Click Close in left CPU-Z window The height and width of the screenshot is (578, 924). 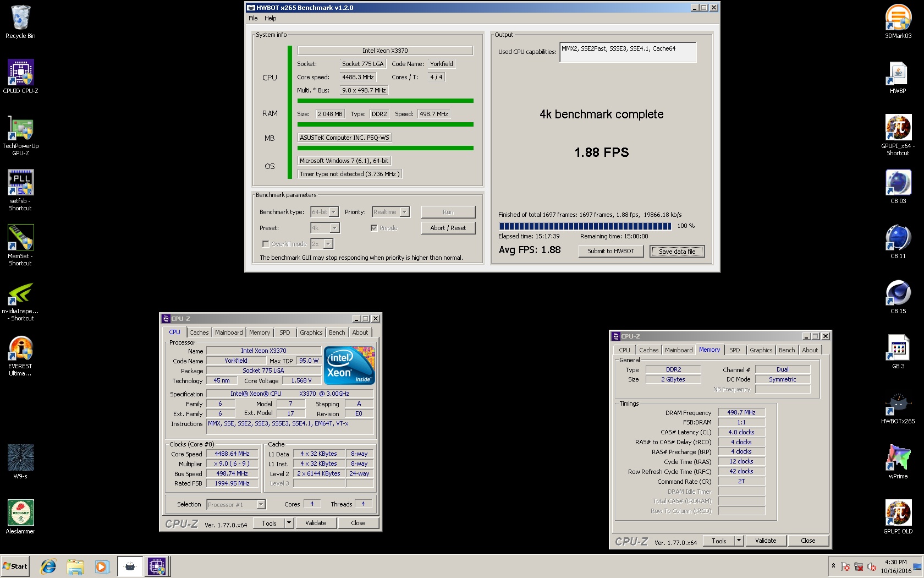[x=358, y=523]
